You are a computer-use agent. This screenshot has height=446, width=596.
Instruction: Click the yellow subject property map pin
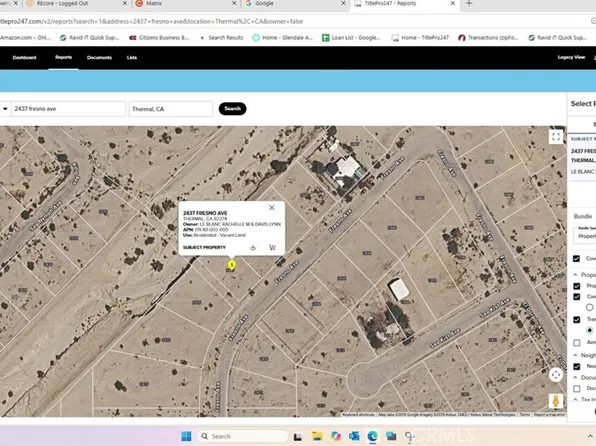click(x=231, y=265)
